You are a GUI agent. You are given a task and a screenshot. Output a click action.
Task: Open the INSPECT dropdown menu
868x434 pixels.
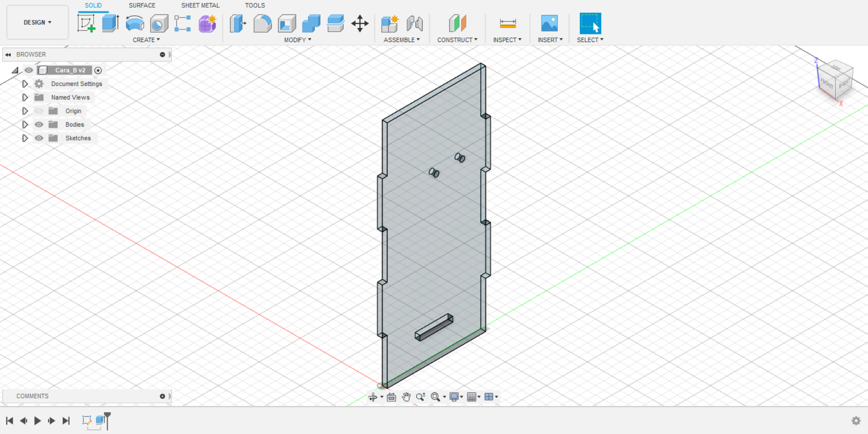tap(507, 40)
